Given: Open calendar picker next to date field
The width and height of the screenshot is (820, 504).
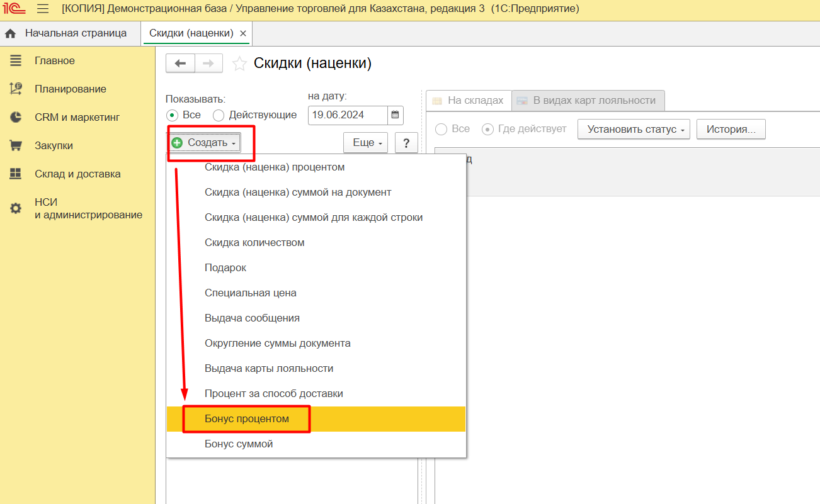Looking at the screenshot, I should coord(395,115).
